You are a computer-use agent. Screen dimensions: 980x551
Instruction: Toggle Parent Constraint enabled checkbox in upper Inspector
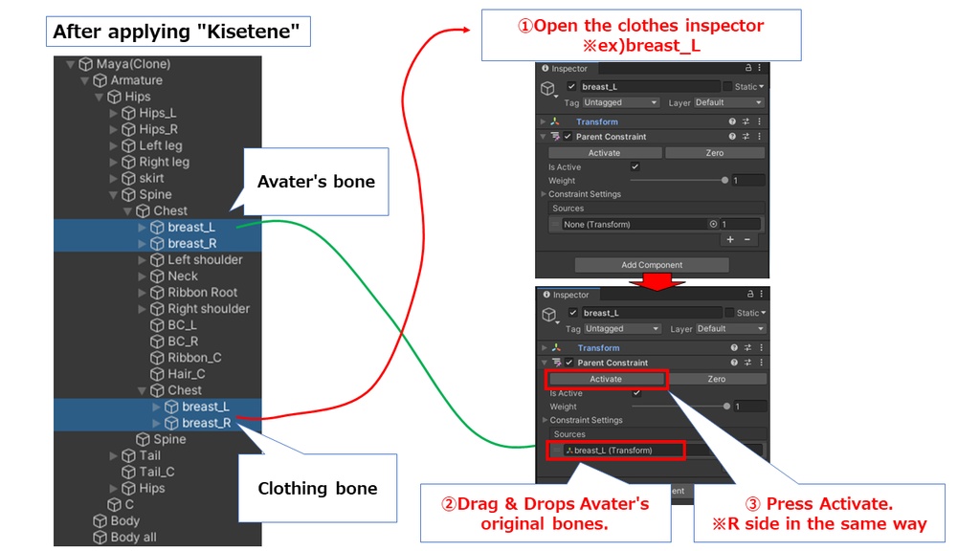click(x=568, y=136)
